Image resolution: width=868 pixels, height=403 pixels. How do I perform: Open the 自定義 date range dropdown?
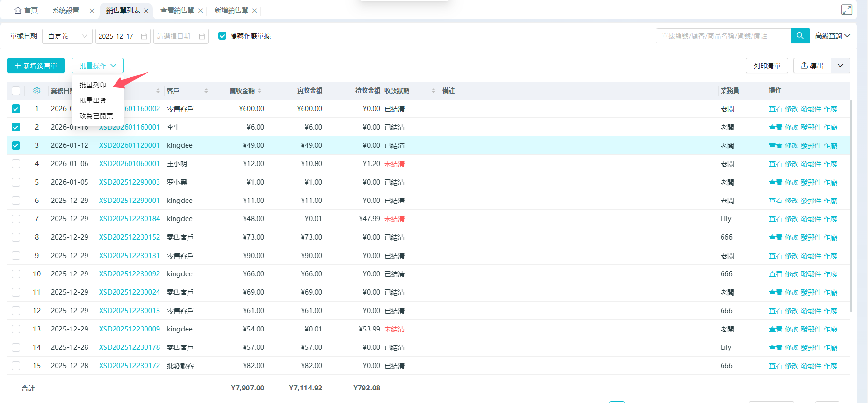coord(67,36)
